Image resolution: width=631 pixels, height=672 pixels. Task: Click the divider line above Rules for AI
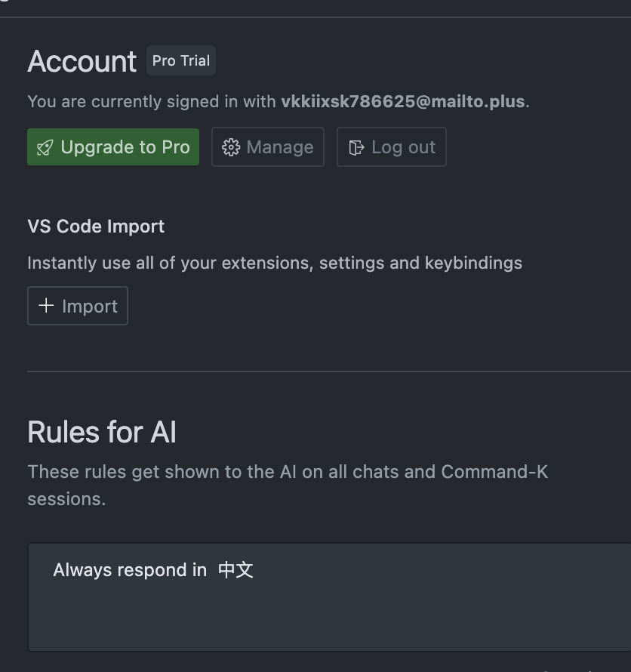(329, 371)
